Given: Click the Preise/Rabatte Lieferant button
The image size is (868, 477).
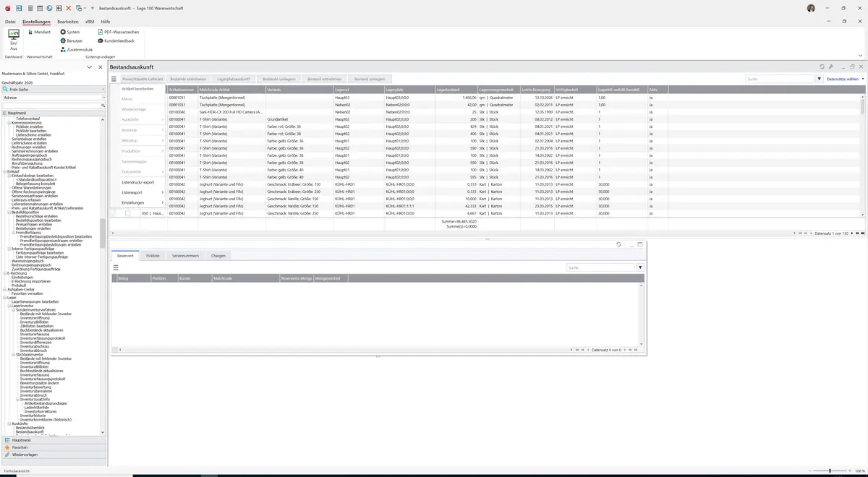Looking at the screenshot, I should [x=142, y=79].
